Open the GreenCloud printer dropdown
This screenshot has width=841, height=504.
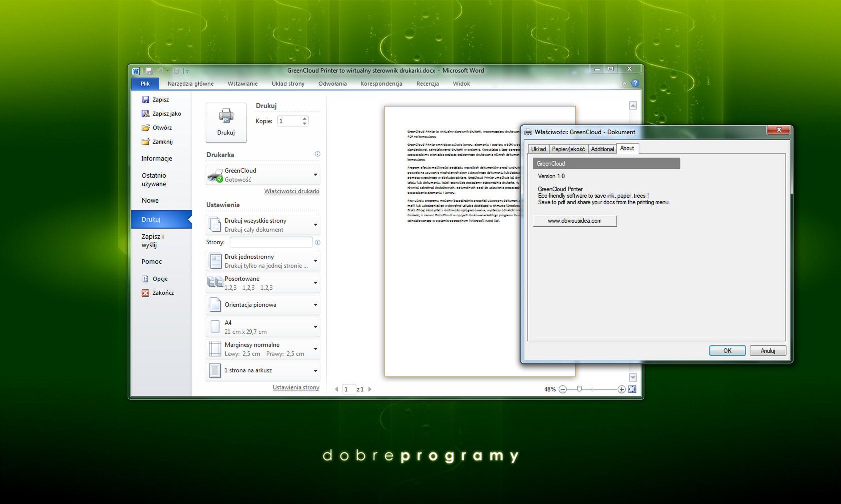pyautogui.click(x=263, y=175)
